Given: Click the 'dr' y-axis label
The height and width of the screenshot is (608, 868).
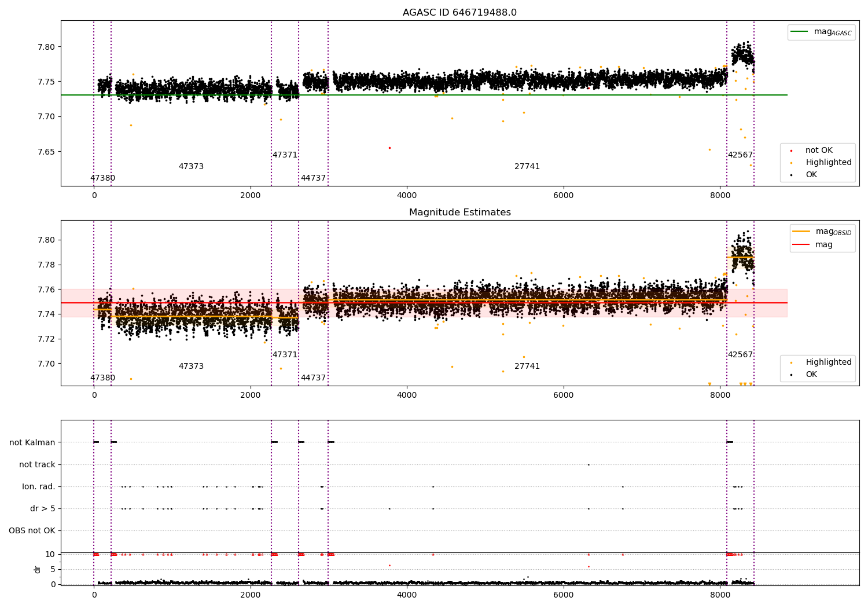Looking at the screenshot, I should coord(38,569).
